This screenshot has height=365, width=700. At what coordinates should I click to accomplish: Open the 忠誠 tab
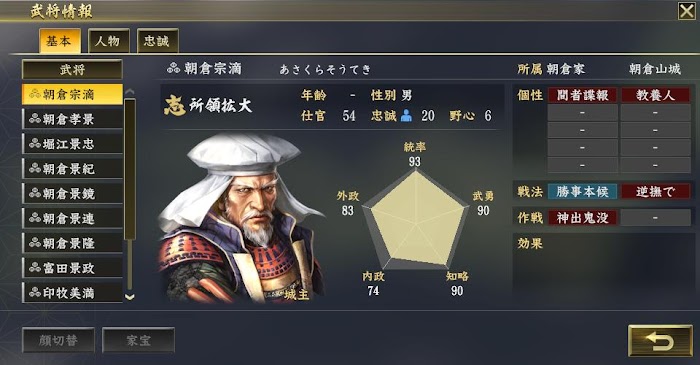157,41
